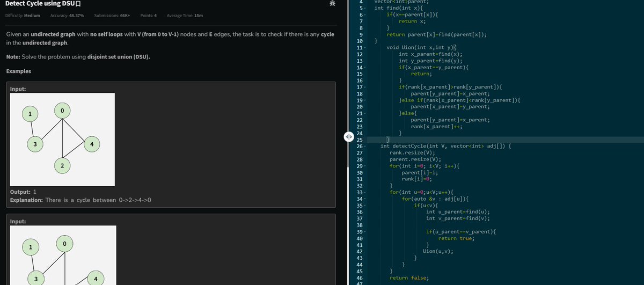Fold the initialization for loop at line 29

point(365,166)
